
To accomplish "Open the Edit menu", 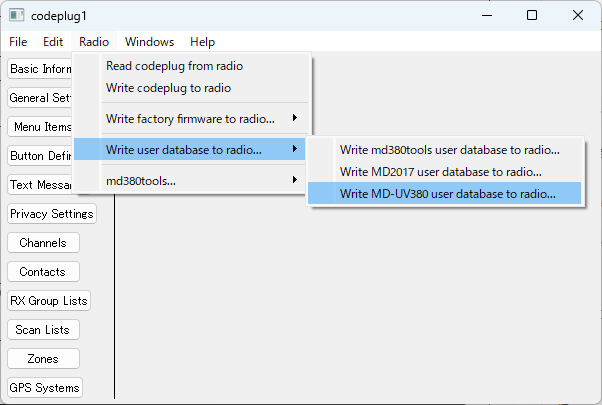I will pyautogui.click(x=53, y=42).
